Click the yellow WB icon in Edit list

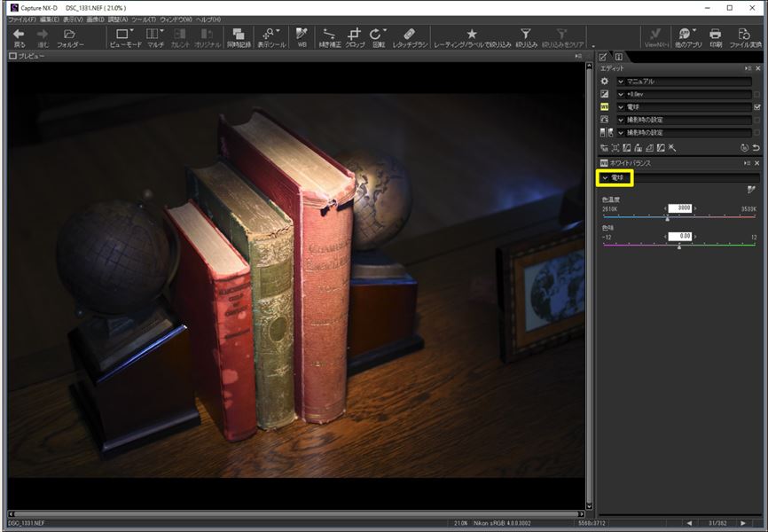[x=605, y=106]
